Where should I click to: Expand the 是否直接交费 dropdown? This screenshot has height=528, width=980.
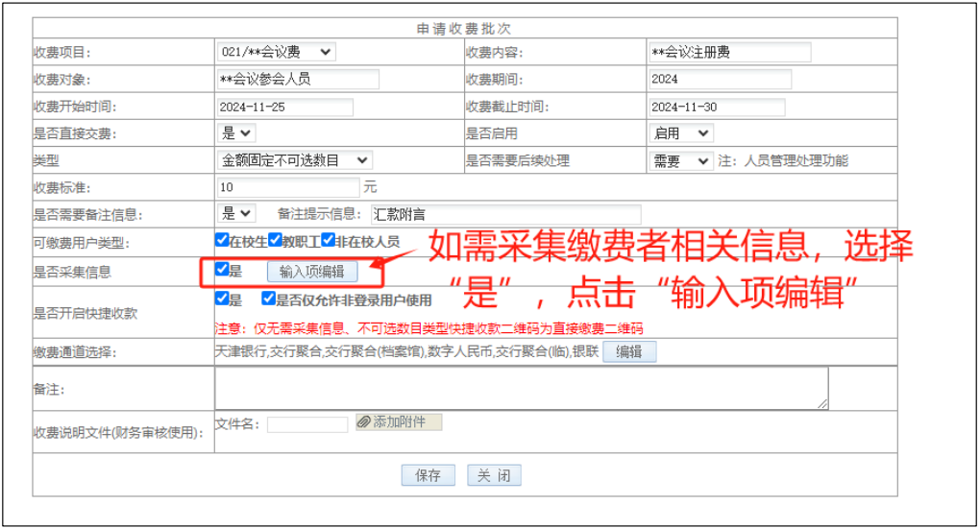coord(237,133)
